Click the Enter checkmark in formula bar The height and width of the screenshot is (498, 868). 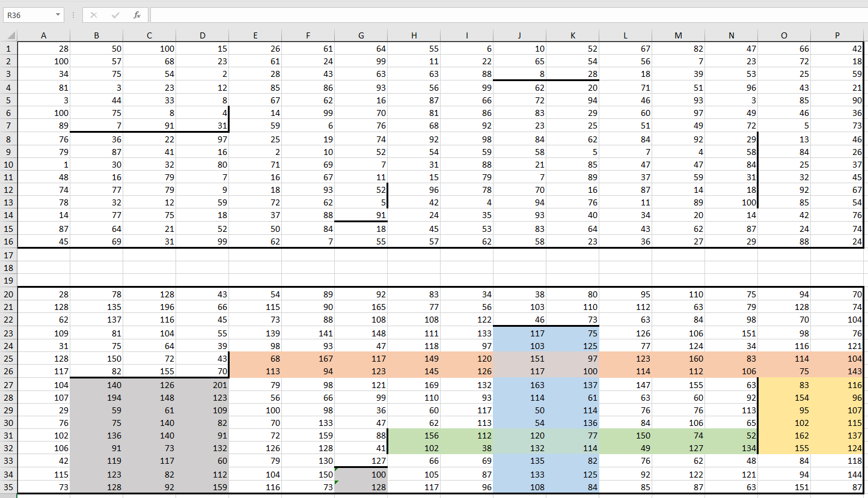click(x=115, y=15)
